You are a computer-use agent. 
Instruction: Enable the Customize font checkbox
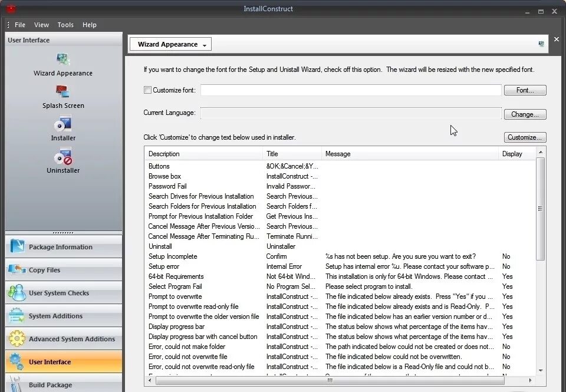(x=147, y=90)
